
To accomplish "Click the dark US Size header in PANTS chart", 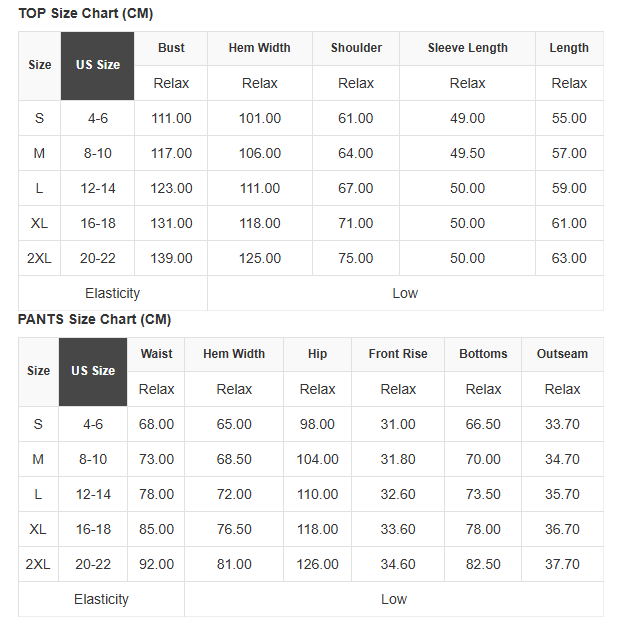I will click(93, 372).
